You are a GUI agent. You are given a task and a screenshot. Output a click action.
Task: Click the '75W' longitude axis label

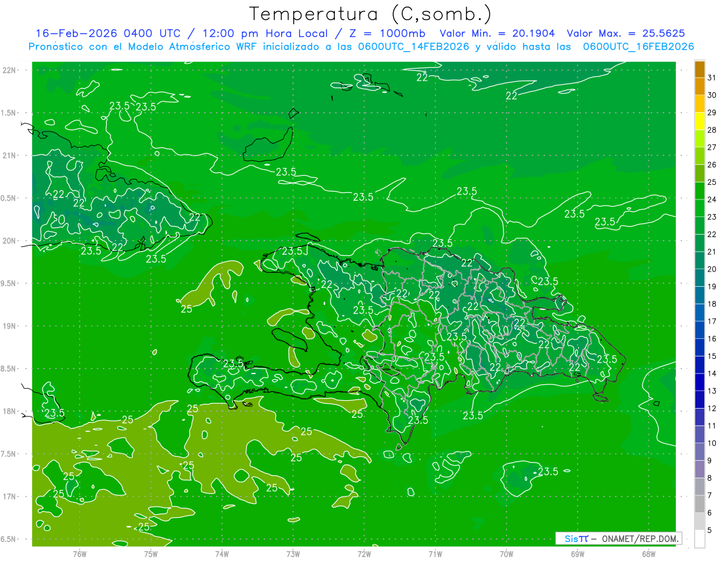pos(150,554)
